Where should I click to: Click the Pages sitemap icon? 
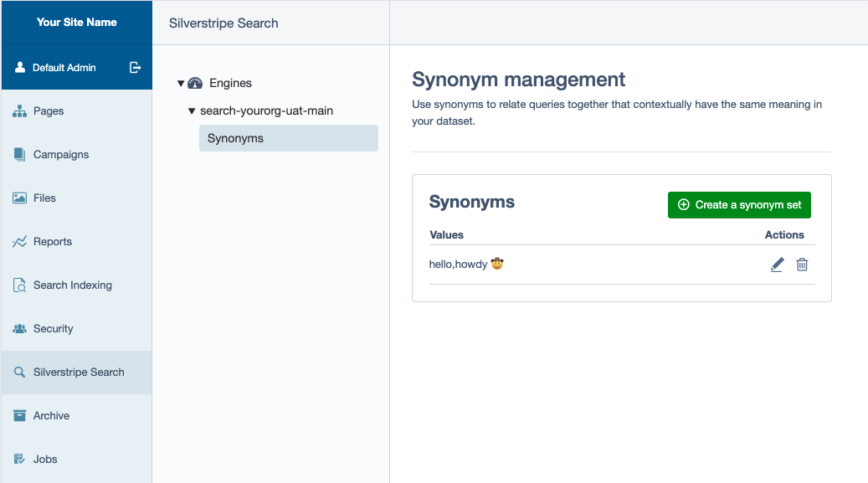[x=19, y=110]
